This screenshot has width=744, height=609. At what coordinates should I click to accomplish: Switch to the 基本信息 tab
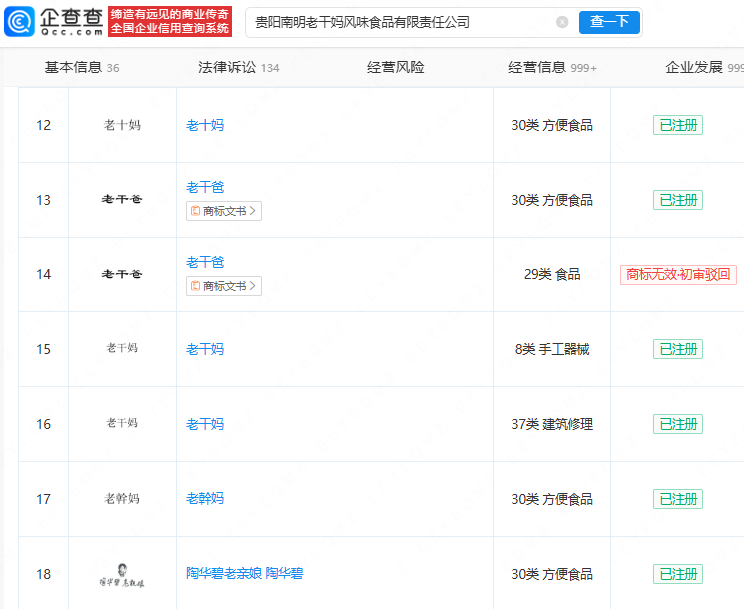(x=73, y=67)
